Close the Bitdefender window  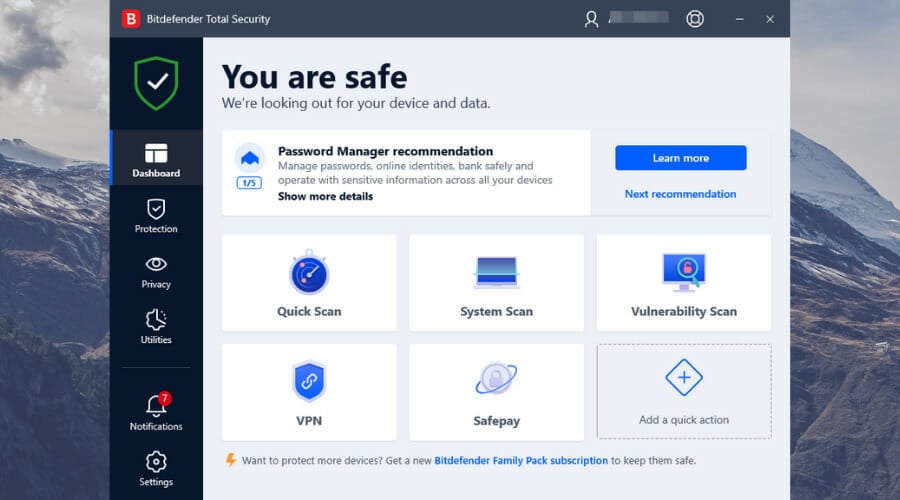coord(770,19)
